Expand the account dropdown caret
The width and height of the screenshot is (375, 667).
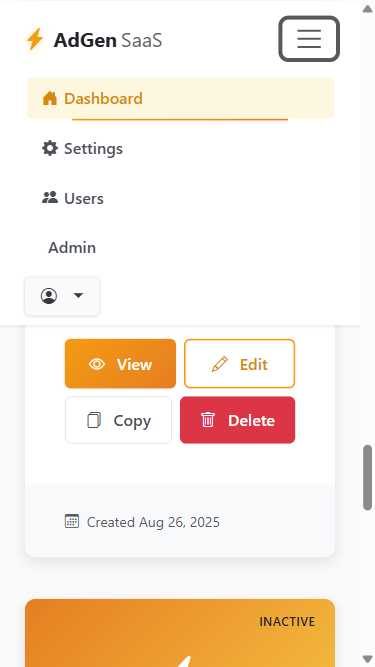(x=78, y=295)
